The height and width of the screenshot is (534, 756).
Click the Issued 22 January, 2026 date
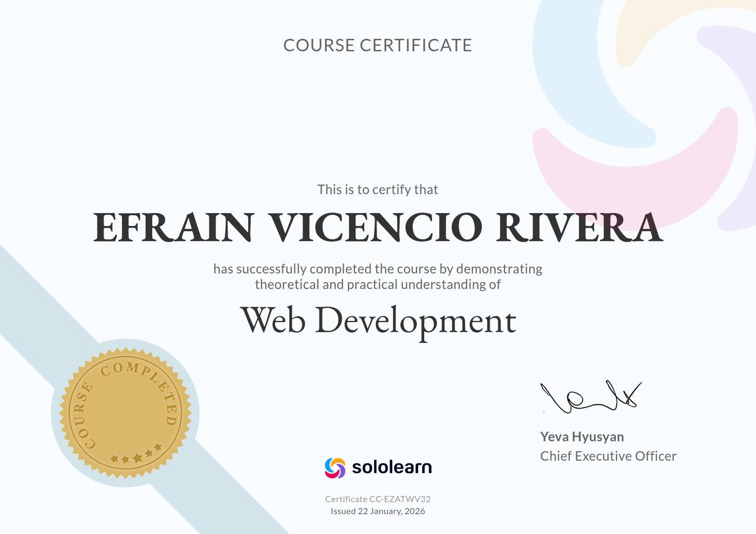click(x=378, y=511)
